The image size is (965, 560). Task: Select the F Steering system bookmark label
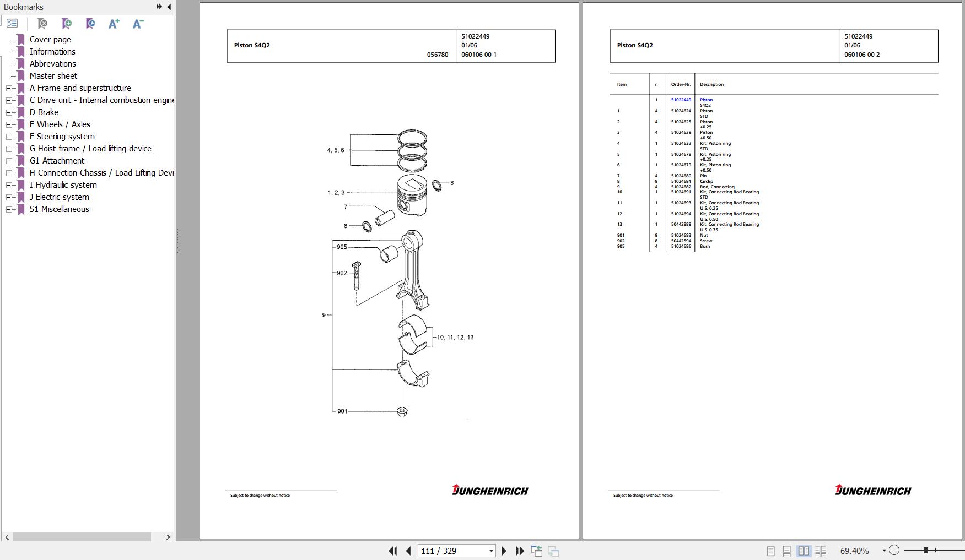point(62,137)
